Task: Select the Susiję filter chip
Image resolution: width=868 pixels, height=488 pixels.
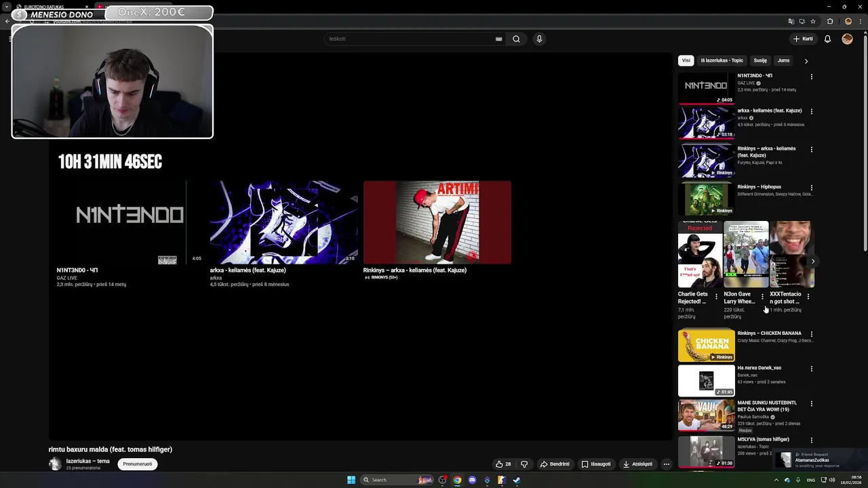Action: (x=760, y=60)
